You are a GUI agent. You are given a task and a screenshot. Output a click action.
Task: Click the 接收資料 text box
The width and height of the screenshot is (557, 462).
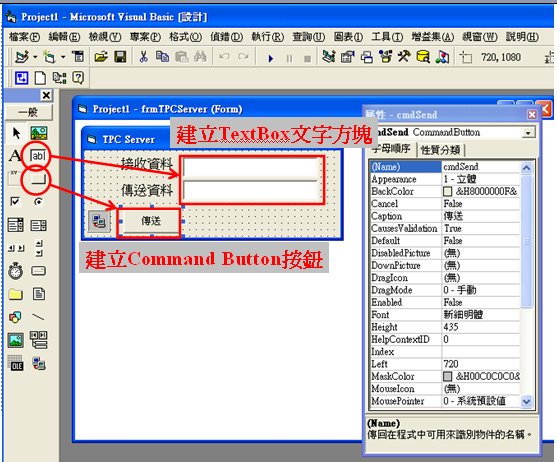250,167
